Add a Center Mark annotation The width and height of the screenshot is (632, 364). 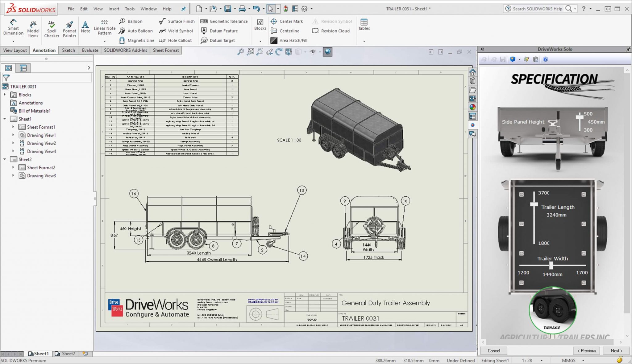click(x=287, y=21)
